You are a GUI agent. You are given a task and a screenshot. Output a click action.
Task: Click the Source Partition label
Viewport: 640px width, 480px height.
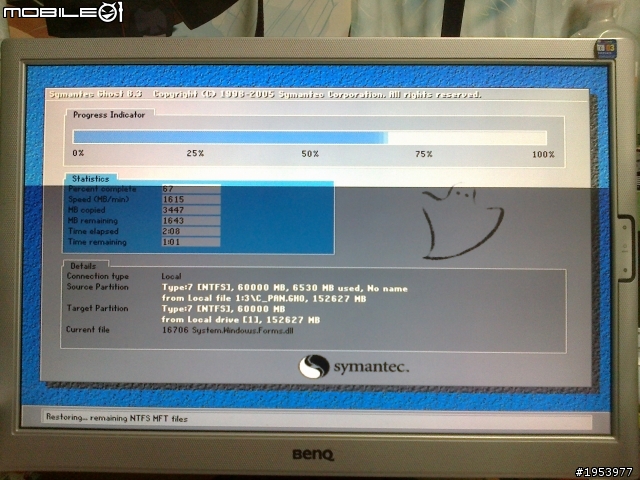tap(98, 287)
